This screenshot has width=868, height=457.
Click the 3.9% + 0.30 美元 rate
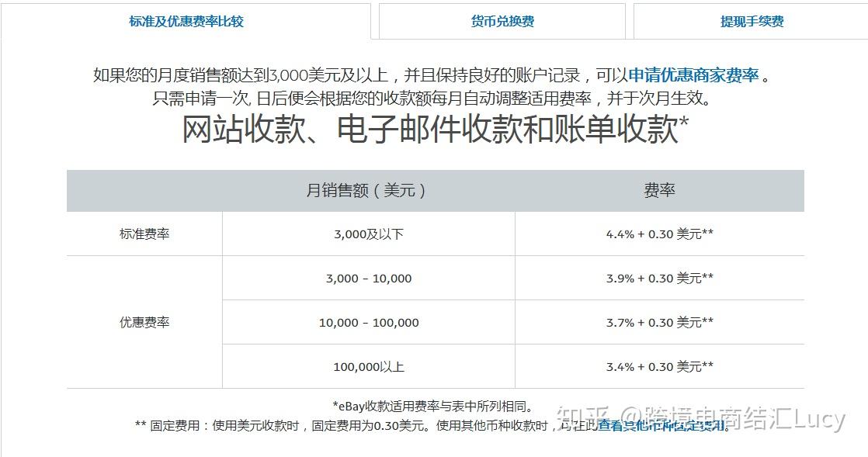(659, 279)
